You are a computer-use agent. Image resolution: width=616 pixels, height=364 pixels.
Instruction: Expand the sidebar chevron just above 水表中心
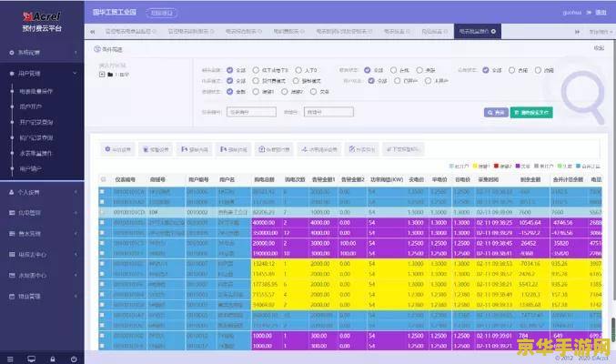76,255
